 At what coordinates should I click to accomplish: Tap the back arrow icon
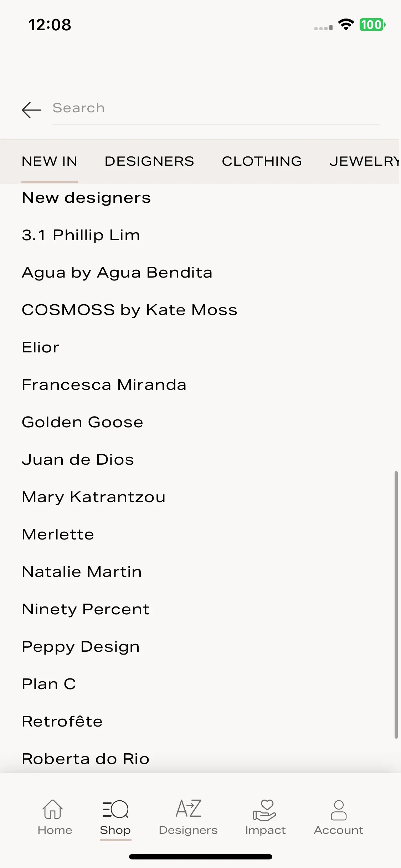coord(31,110)
